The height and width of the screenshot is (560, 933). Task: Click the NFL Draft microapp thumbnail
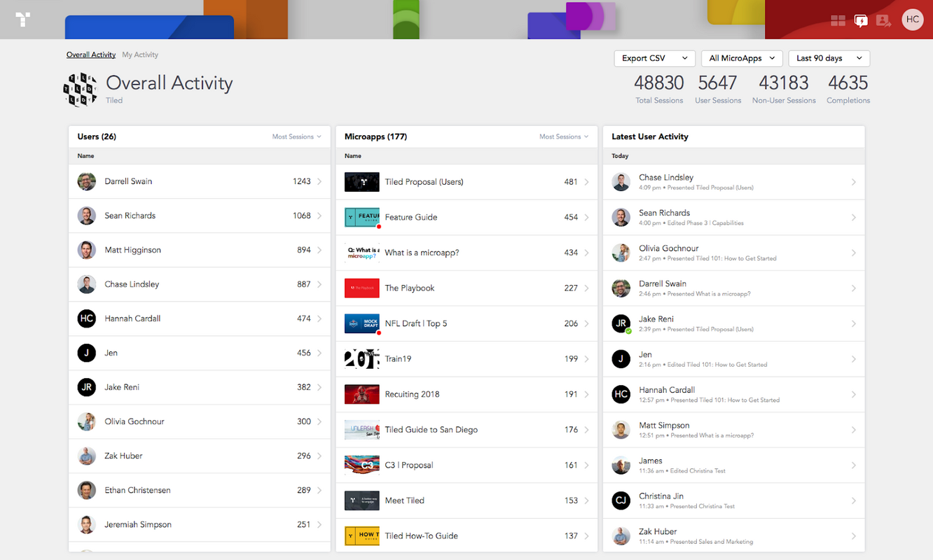coord(362,323)
